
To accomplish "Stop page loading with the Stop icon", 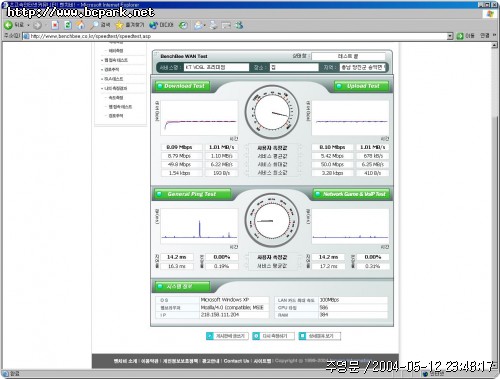I will [x=55, y=25].
